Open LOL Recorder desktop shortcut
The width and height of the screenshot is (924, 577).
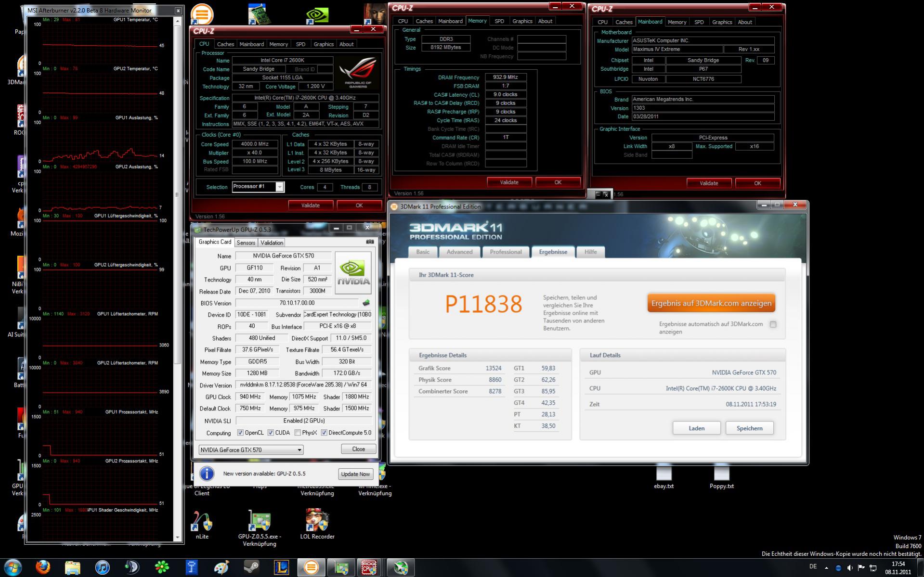click(317, 525)
